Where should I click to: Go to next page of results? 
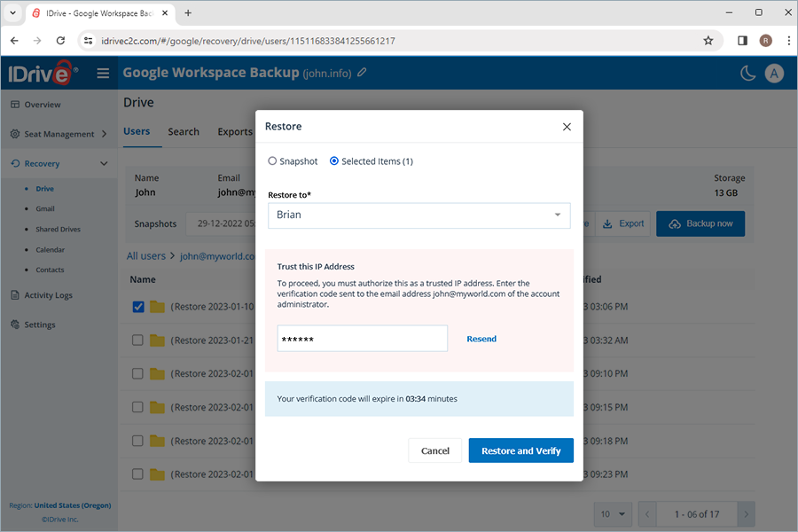coord(746,514)
